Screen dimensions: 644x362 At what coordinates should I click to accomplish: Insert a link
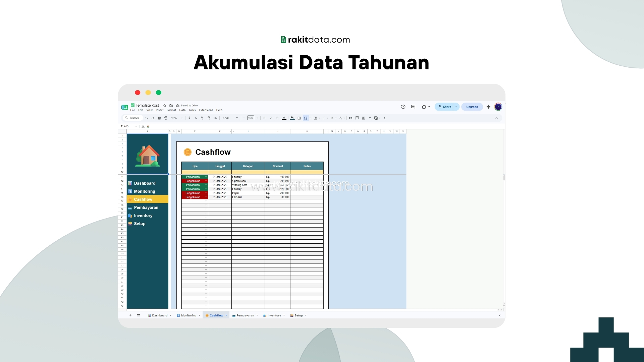(351, 118)
